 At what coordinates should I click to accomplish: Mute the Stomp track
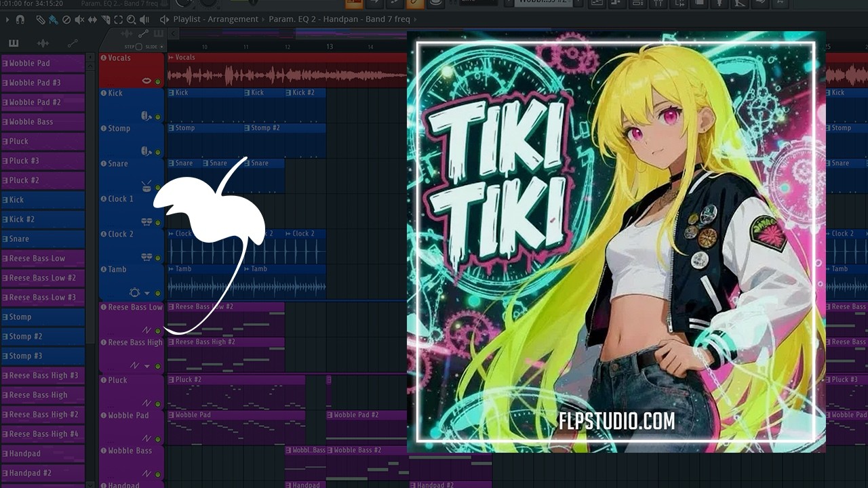tap(158, 152)
